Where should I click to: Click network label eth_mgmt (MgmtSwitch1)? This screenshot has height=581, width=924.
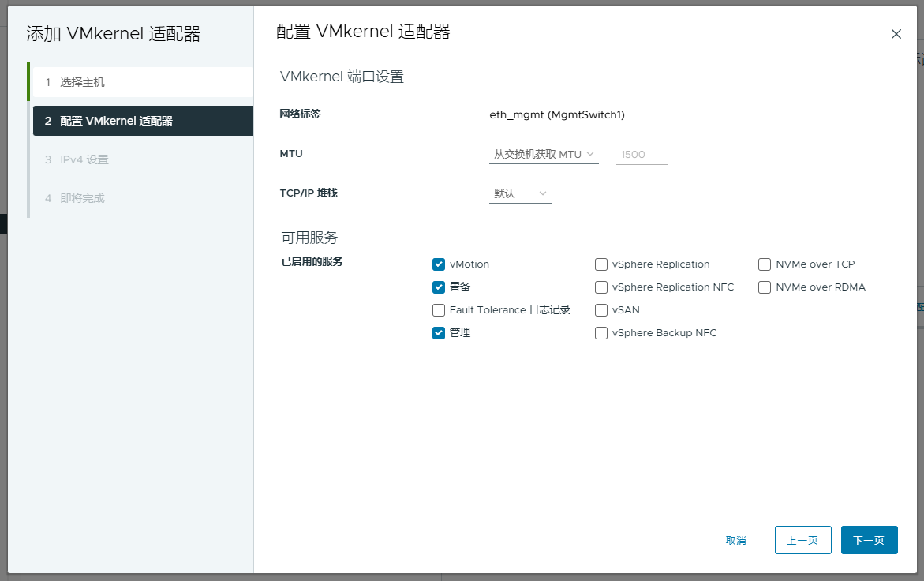(x=557, y=114)
